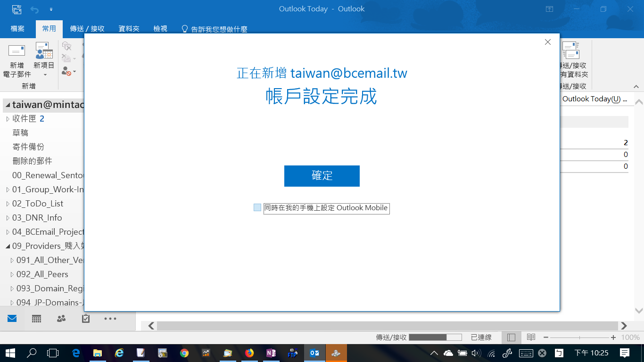Expand the 收件匣 Inbox folder
Viewport: 644px width, 362px height.
(8, 119)
